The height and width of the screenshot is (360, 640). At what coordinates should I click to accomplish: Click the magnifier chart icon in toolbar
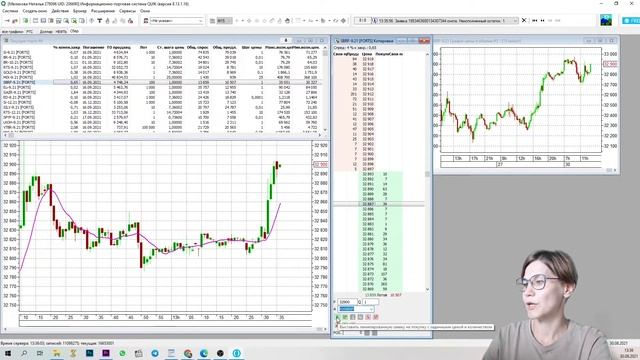pos(66,20)
